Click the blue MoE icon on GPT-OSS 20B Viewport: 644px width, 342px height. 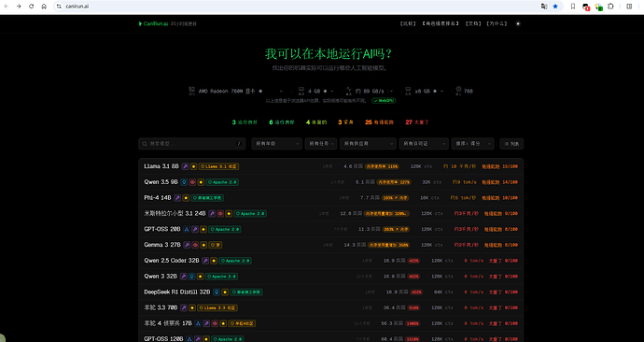(187, 229)
